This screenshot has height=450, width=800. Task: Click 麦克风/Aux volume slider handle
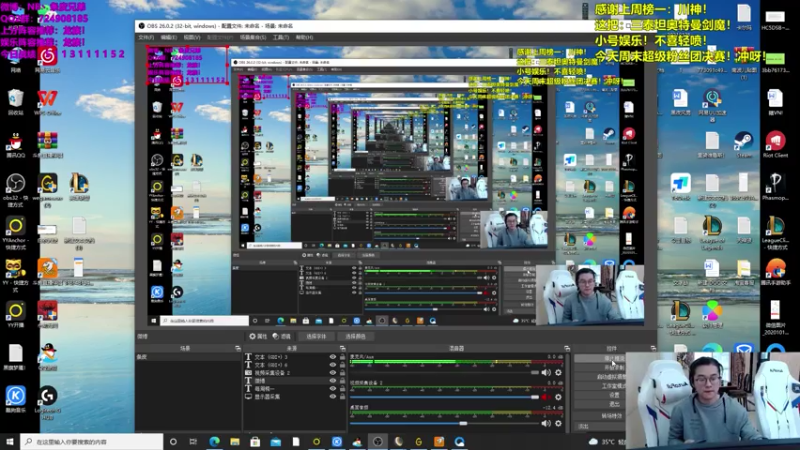click(x=534, y=372)
